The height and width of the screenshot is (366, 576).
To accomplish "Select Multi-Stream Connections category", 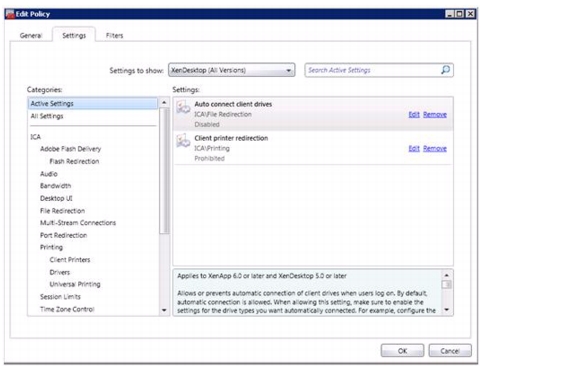I will (78, 223).
